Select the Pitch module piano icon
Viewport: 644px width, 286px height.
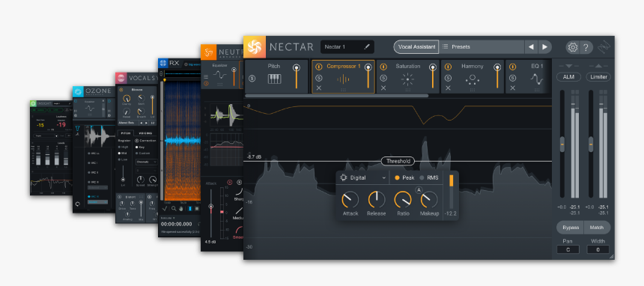[274, 79]
